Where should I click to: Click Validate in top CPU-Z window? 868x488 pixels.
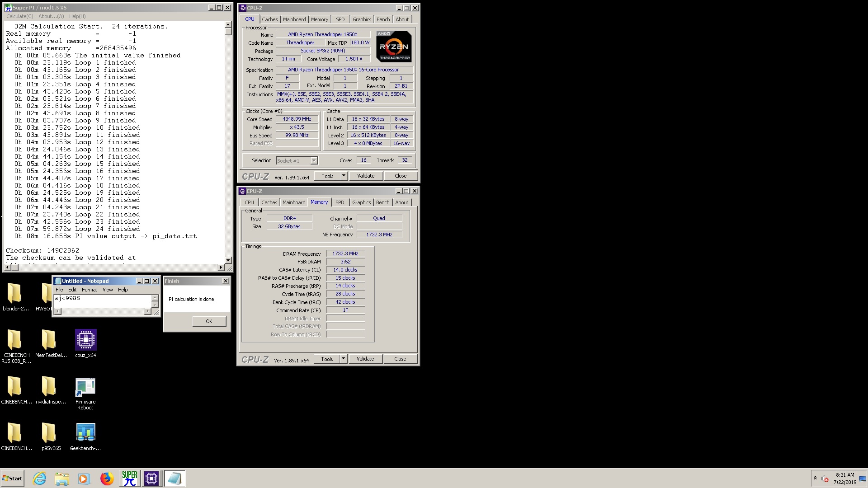(x=366, y=176)
